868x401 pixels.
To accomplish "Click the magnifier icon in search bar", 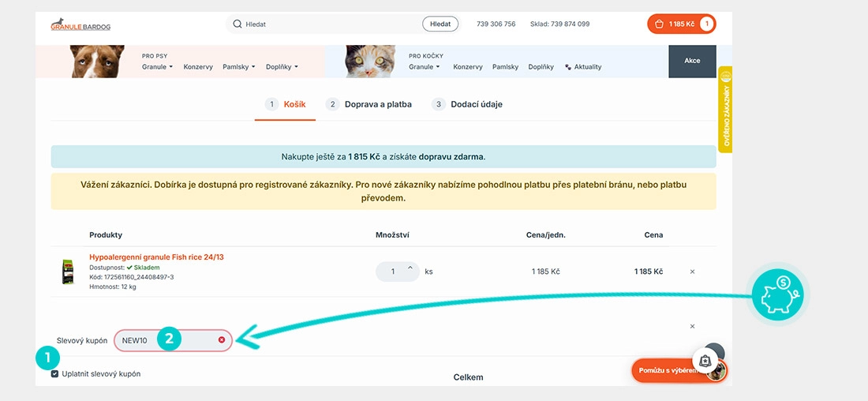I will 238,24.
